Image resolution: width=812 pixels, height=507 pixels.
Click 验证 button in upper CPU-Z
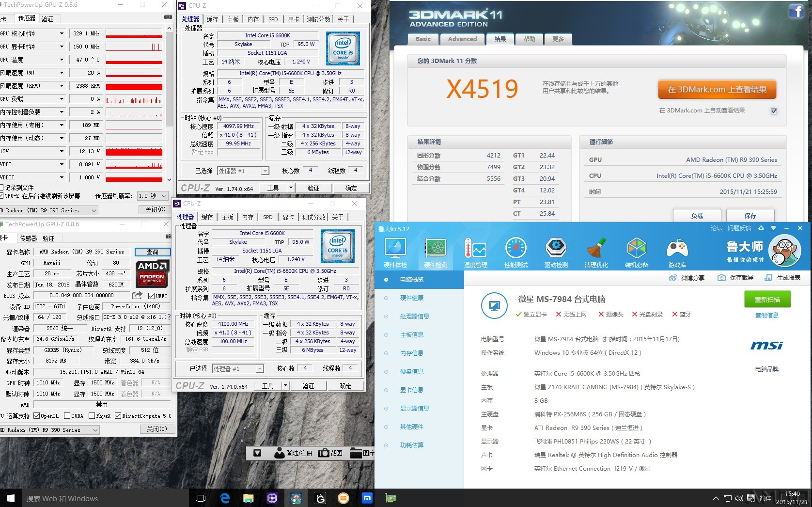click(x=313, y=188)
